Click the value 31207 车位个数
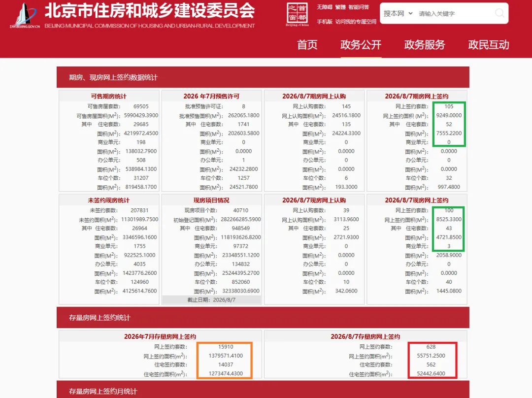 (141, 178)
